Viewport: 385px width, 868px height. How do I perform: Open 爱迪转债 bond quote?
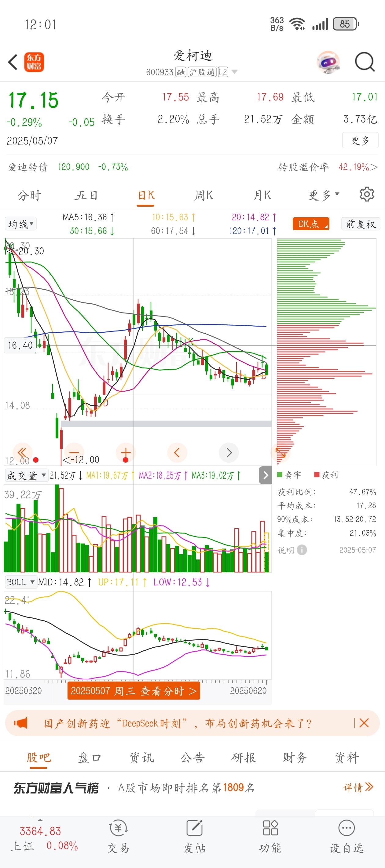[68, 167]
